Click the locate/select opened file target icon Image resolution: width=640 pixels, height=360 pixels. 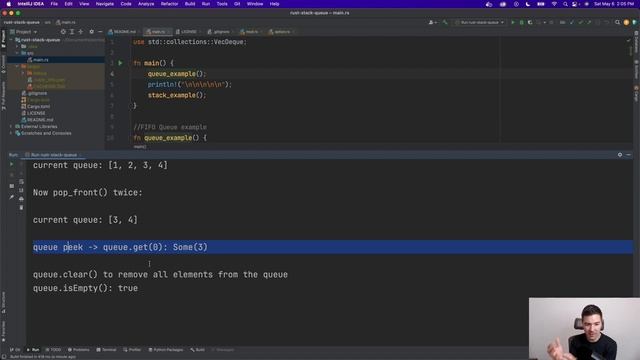pos(63,31)
